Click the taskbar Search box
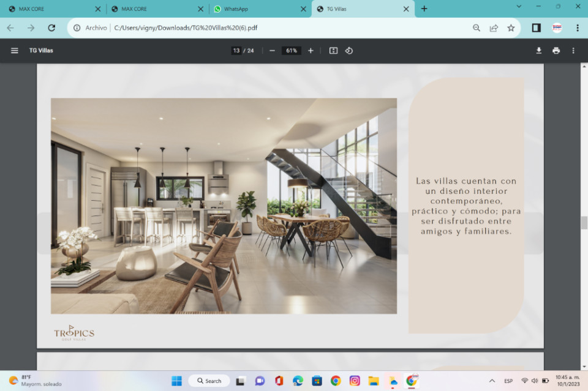The image size is (588, 391). click(x=209, y=381)
